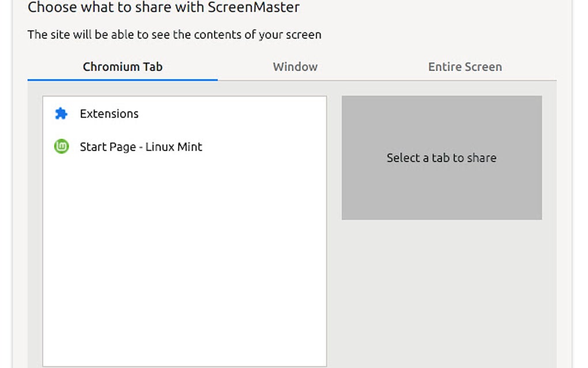
Task: Switch to the Entire Screen tab
Action: (x=465, y=67)
